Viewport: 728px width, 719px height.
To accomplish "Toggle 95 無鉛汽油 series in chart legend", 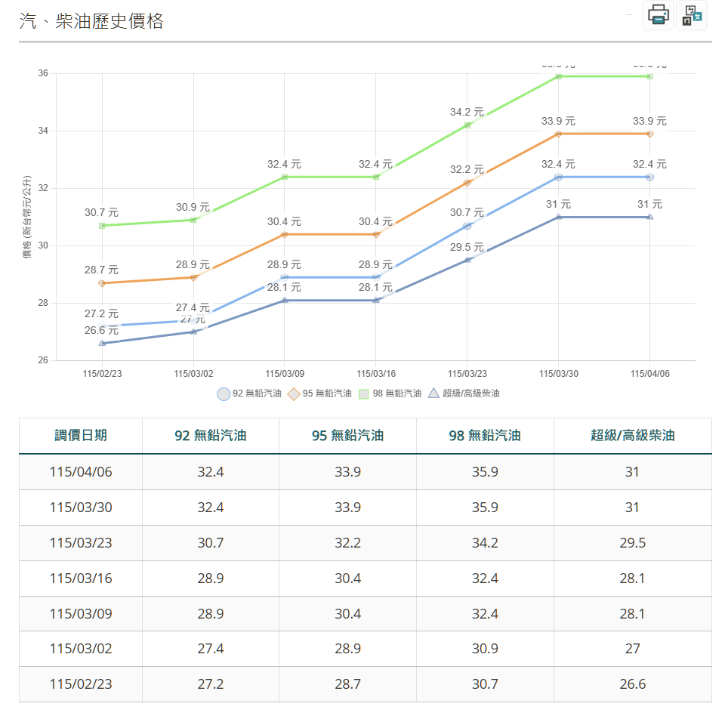I will point(319,393).
